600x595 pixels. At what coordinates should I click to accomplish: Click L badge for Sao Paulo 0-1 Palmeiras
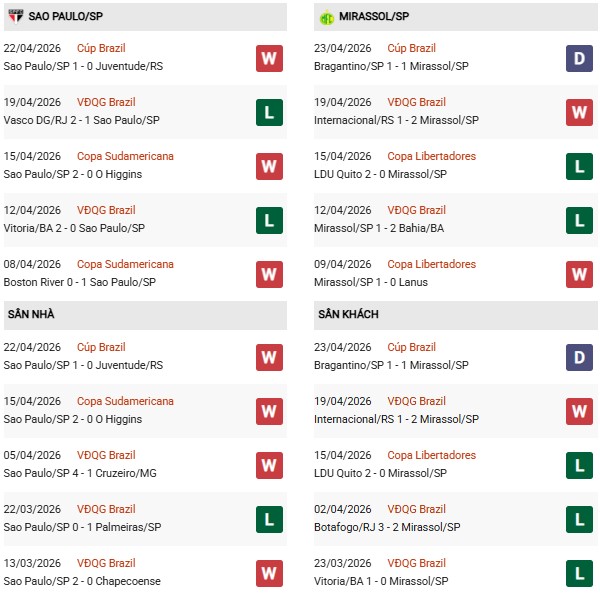pyautogui.click(x=269, y=519)
